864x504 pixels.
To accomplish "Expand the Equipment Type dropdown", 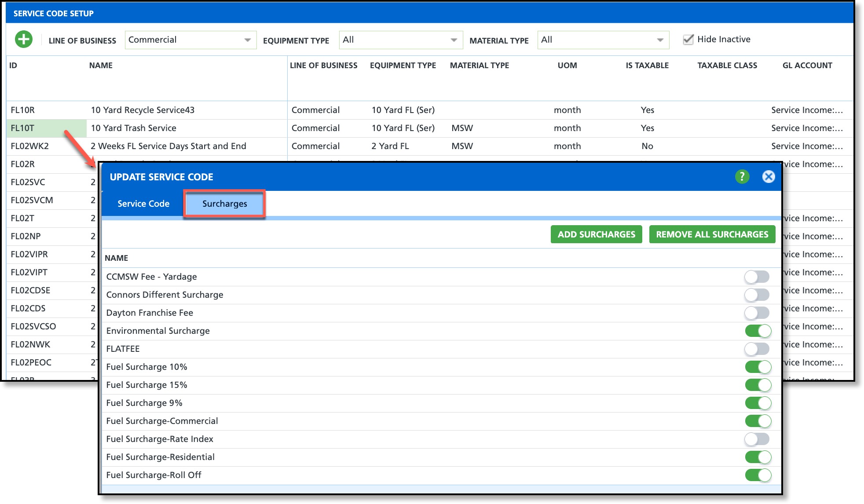I will [x=400, y=40].
